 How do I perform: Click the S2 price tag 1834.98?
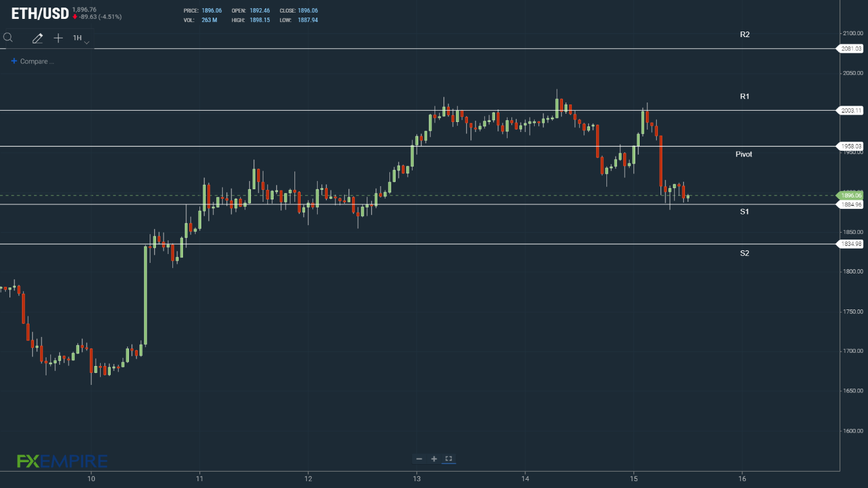pyautogui.click(x=850, y=244)
